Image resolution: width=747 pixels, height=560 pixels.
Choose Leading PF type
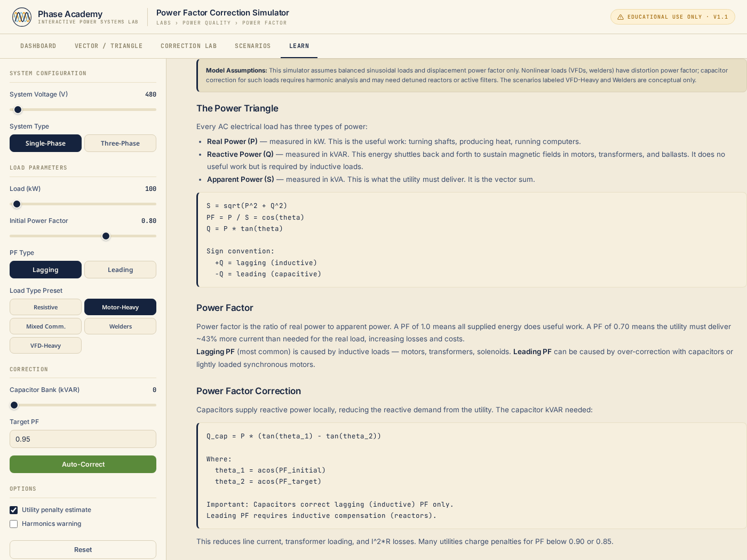[x=120, y=269]
